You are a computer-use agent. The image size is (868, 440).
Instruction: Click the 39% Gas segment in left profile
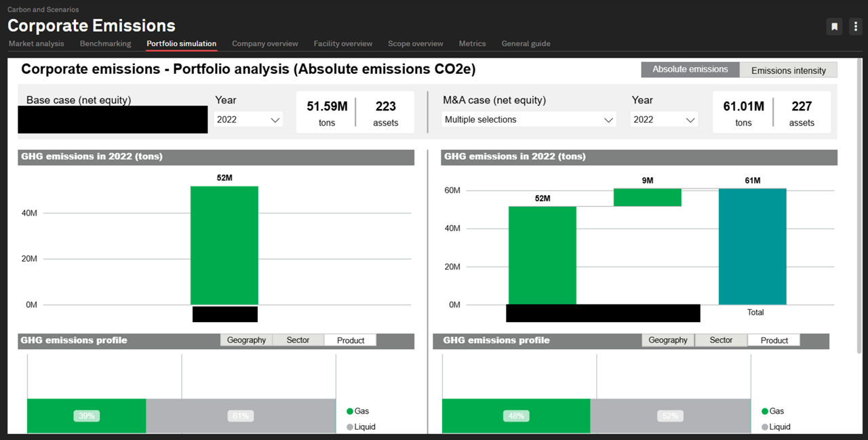click(87, 416)
